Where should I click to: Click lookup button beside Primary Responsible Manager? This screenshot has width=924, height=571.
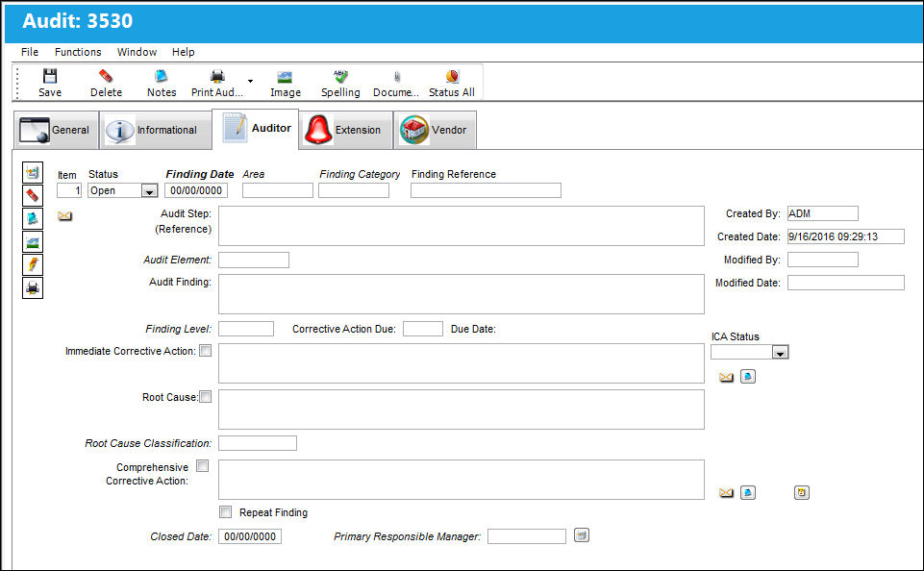pyautogui.click(x=582, y=535)
